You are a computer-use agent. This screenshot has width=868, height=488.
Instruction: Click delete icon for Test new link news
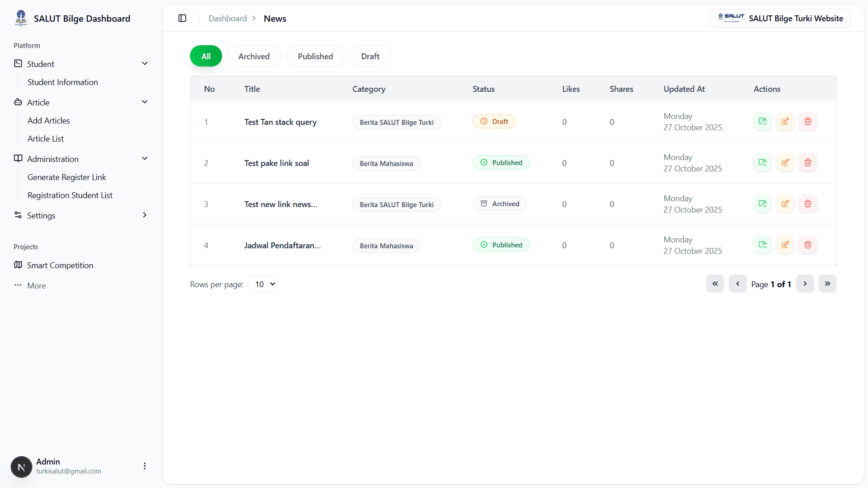point(807,204)
